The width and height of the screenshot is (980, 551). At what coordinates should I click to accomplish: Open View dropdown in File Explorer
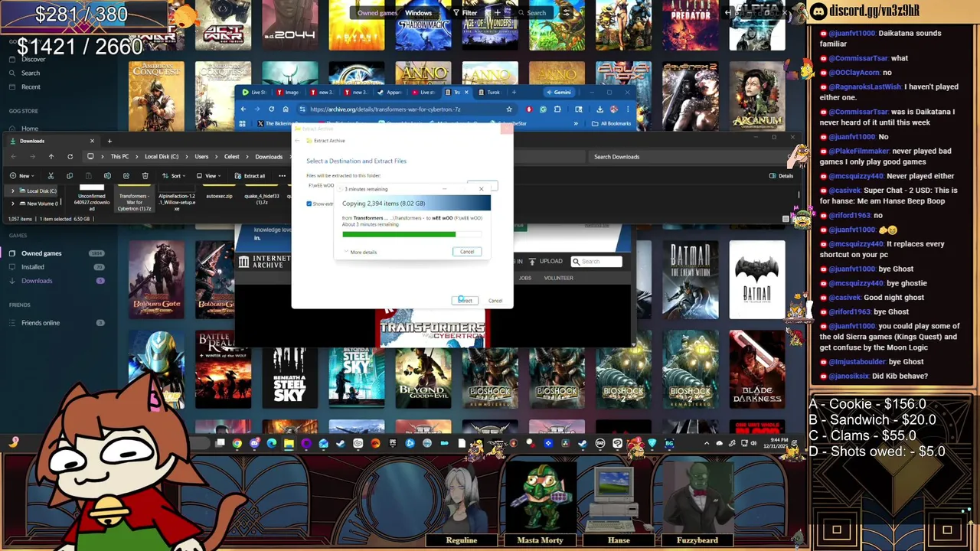click(x=210, y=176)
